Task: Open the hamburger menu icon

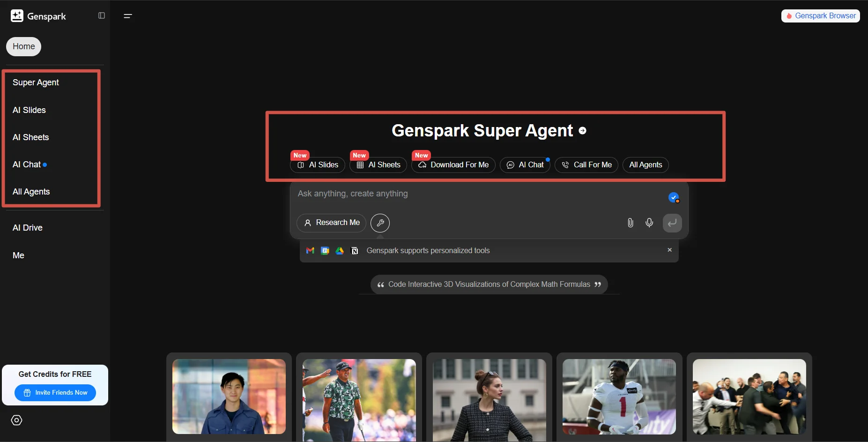Action: (128, 16)
